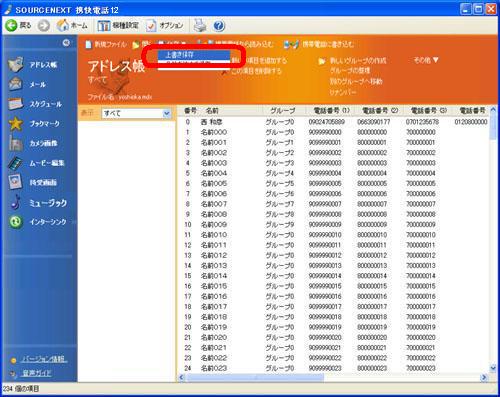Image resolution: width=500 pixels, height=397 pixels.
Task: Click the 234 個の項目 status bar text
Action: tap(21, 389)
